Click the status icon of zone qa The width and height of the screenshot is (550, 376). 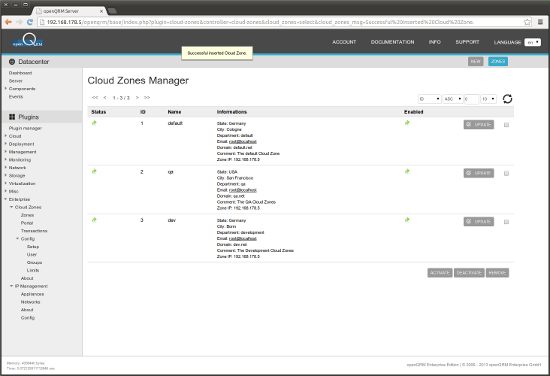pyautogui.click(x=94, y=172)
